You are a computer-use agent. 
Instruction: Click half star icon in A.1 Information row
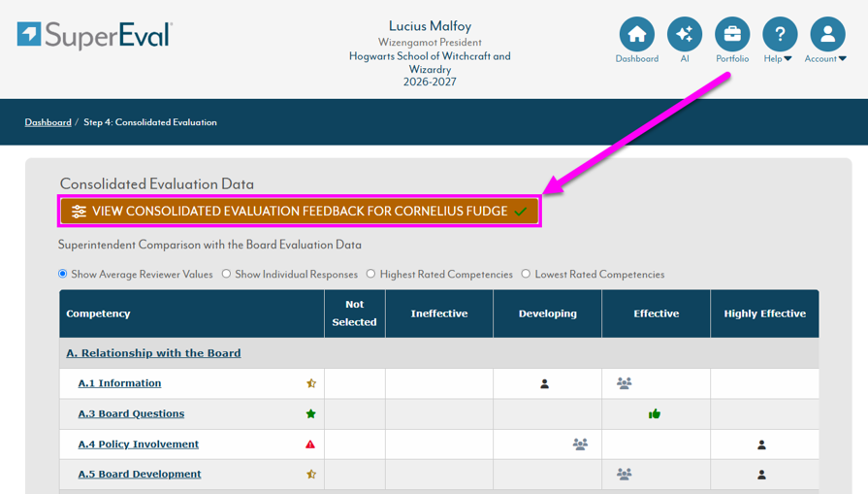tap(311, 383)
